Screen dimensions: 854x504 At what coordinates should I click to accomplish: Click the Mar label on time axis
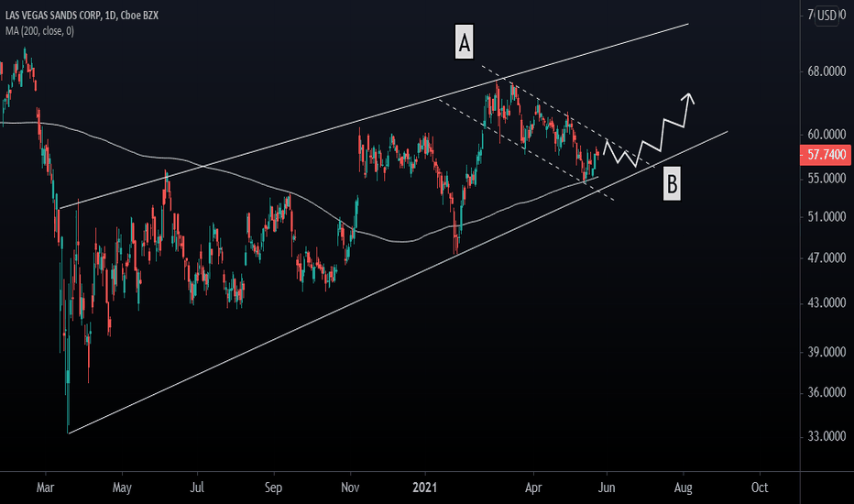(45, 488)
